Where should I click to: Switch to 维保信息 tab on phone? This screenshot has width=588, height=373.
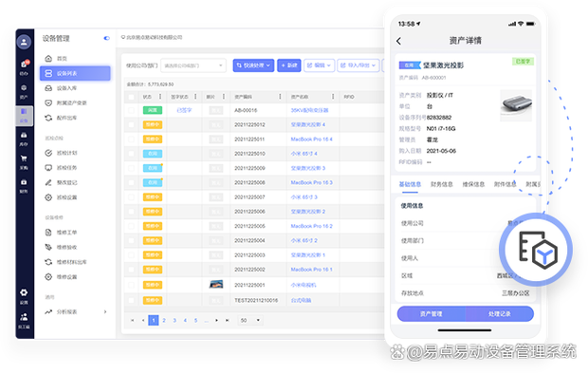(473, 184)
